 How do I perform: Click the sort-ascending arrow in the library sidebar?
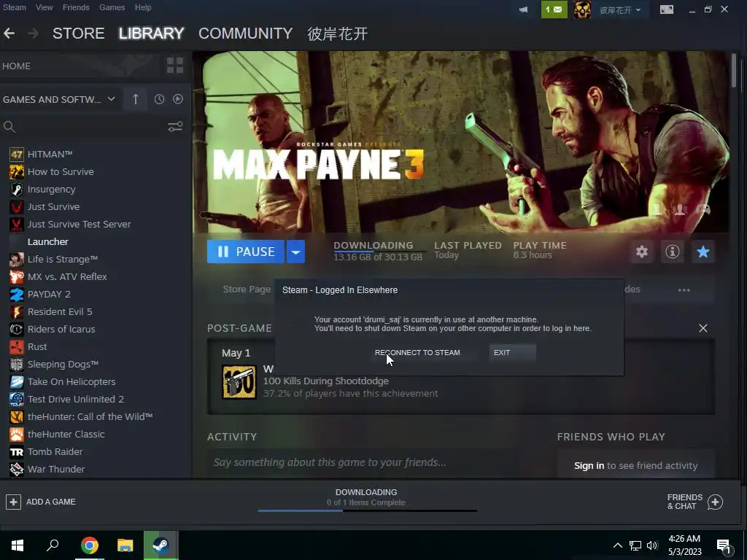pos(135,99)
